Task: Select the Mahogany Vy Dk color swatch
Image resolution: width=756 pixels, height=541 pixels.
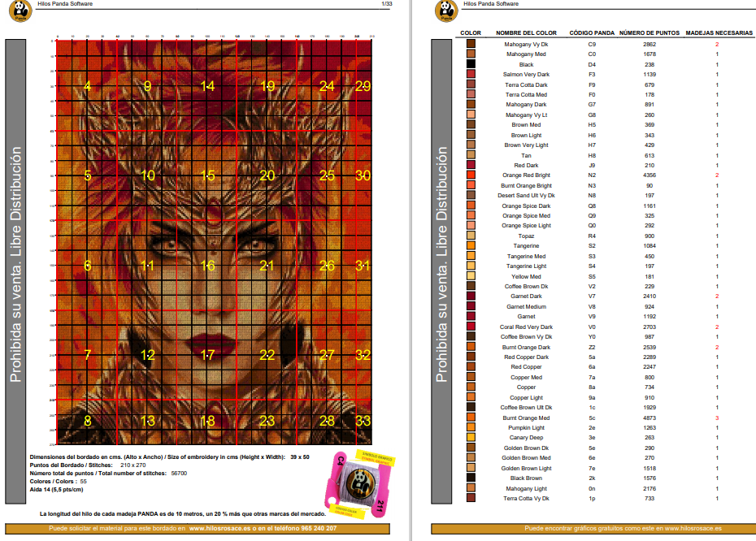Action: pyautogui.click(x=471, y=44)
